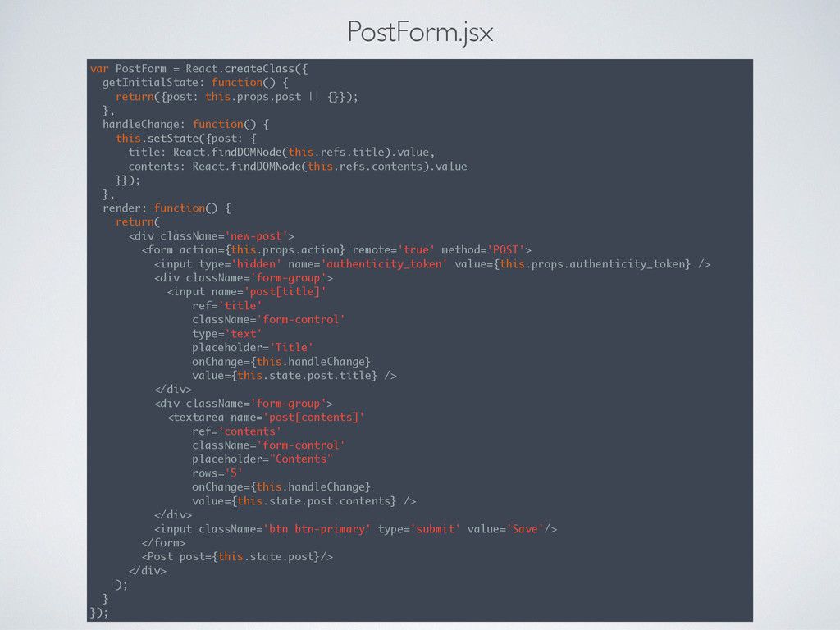This screenshot has width=840, height=630.
Task: Click the 'value={this.state.post.title} />' line
Action: click(x=294, y=376)
